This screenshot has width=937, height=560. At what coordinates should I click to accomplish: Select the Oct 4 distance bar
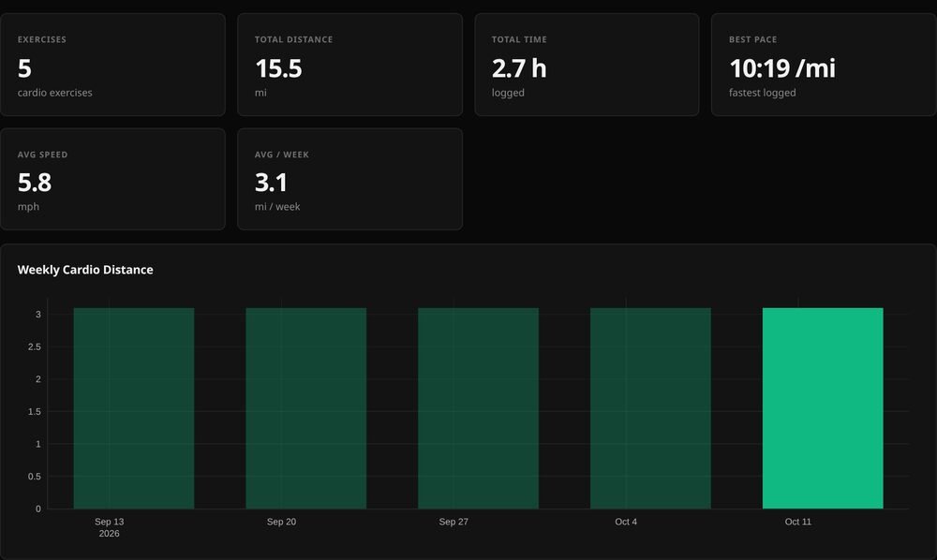point(651,408)
